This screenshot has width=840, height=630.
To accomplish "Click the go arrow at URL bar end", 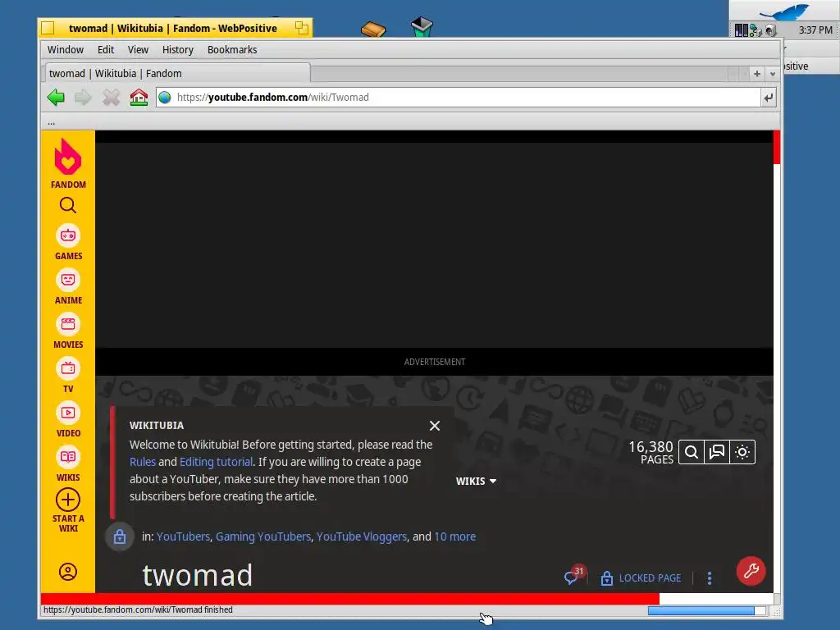I will pyautogui.click(x=768, y=98).
